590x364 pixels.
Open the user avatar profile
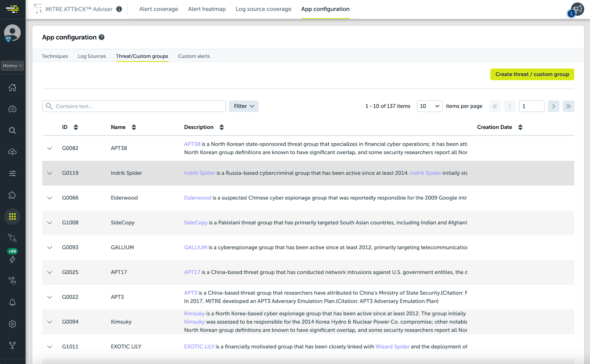(13, 33)
